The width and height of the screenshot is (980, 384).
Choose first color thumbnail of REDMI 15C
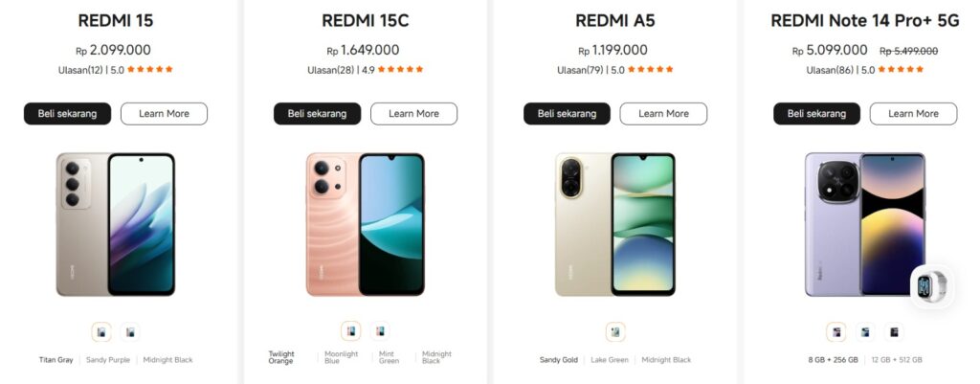tap(351, 331)
